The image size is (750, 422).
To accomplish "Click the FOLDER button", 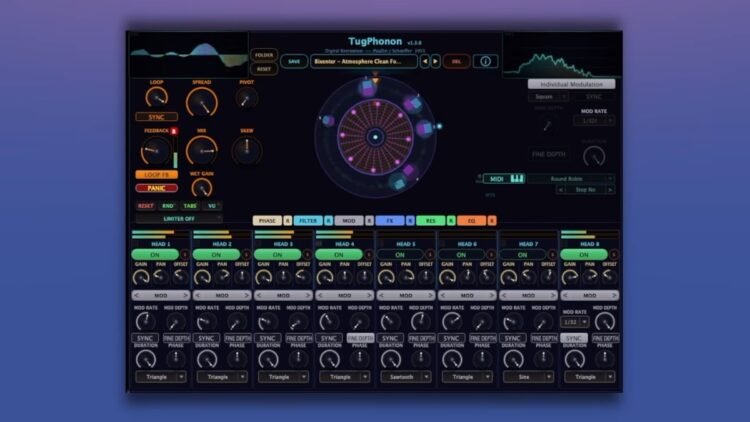I will (x=264, y=55).
